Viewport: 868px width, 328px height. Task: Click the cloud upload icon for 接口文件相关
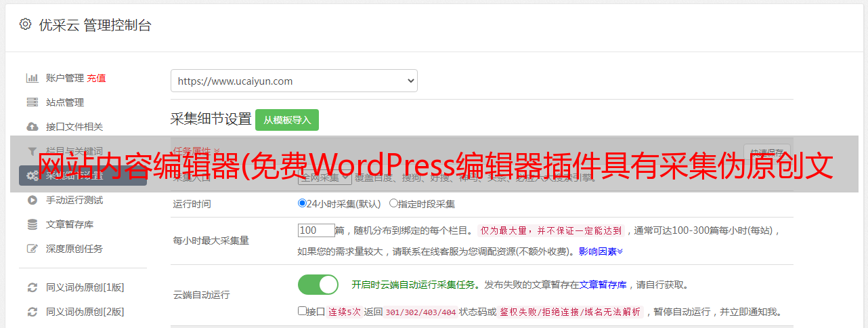32,127
